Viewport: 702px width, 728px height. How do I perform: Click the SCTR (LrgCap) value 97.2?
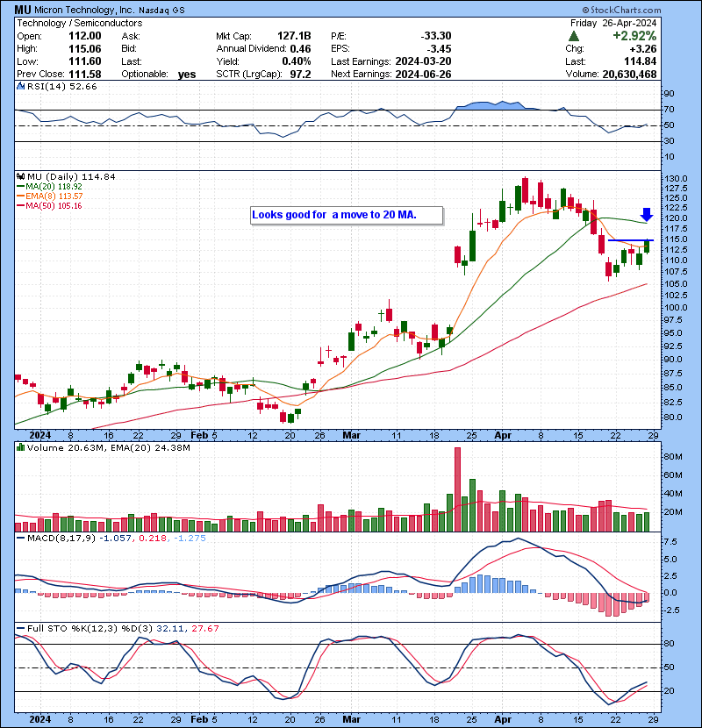(301, 74)
